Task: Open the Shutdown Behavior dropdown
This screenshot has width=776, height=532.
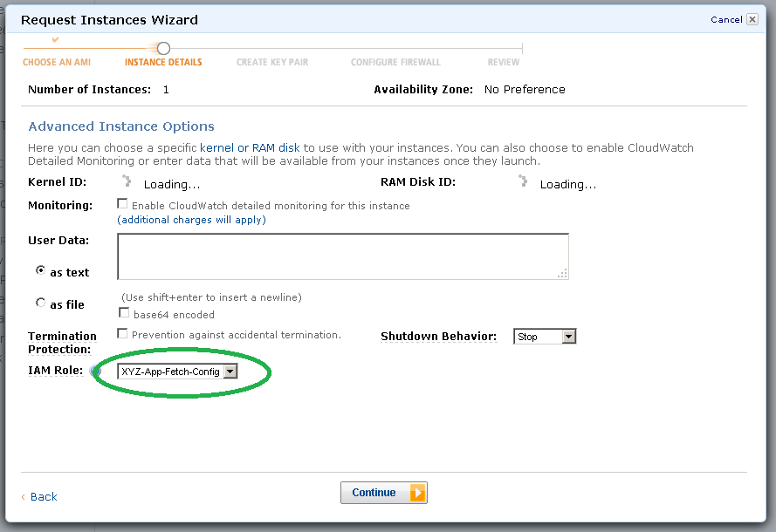Action: (x=545, y=336)
